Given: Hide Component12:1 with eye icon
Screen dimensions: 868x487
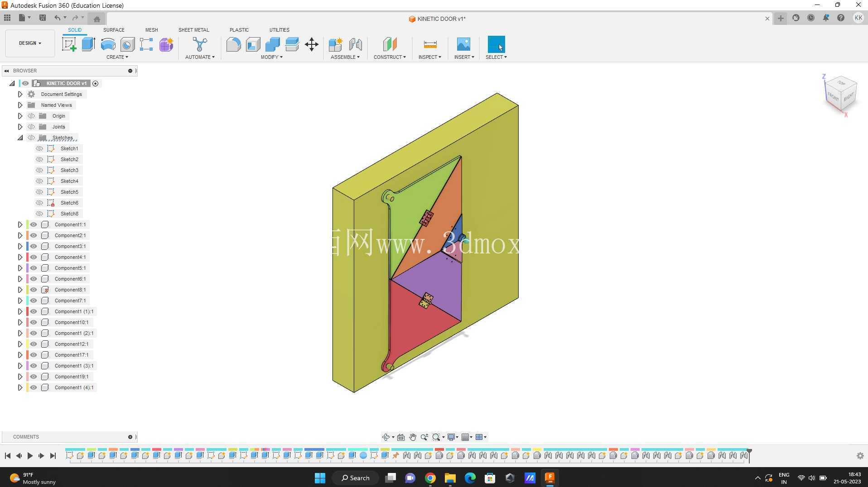Looking at the screenshot, I should tap(34, 344).
